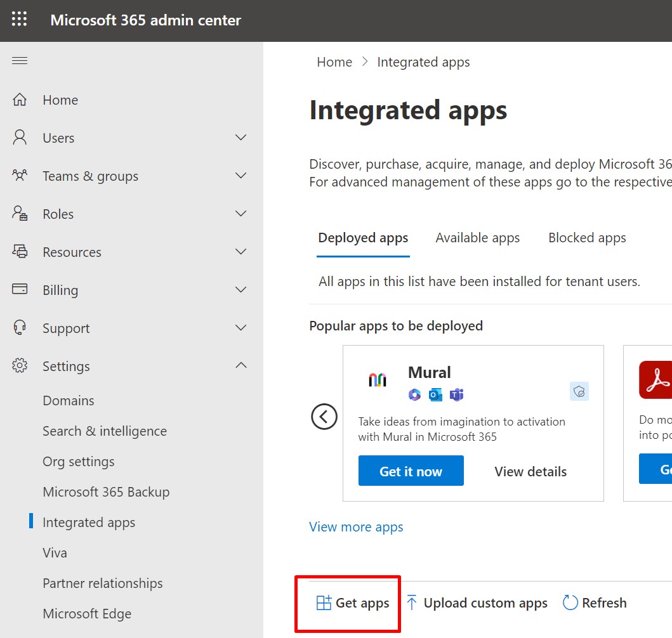Click the Home breadcrumb link
This screenshot has height=638, width=672.
click(x=334, y=62)
